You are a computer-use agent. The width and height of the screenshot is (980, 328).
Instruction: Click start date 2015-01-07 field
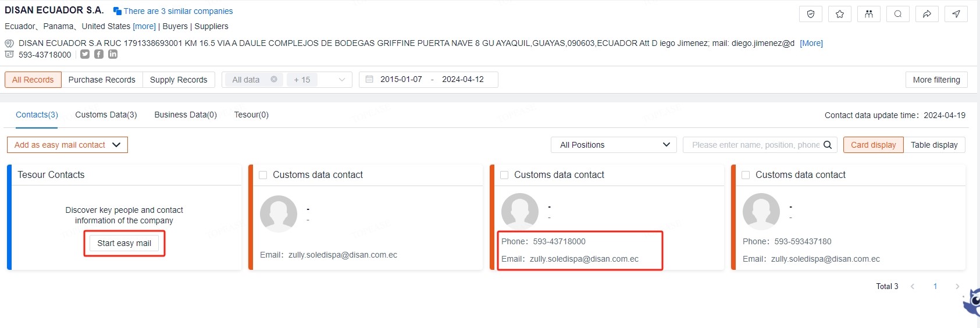401,79
